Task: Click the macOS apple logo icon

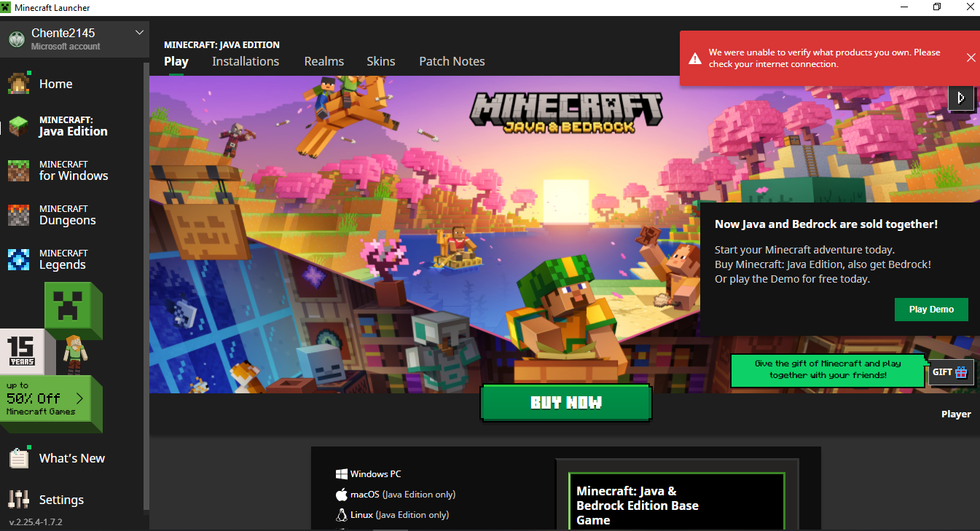Action: coord(341,494)
